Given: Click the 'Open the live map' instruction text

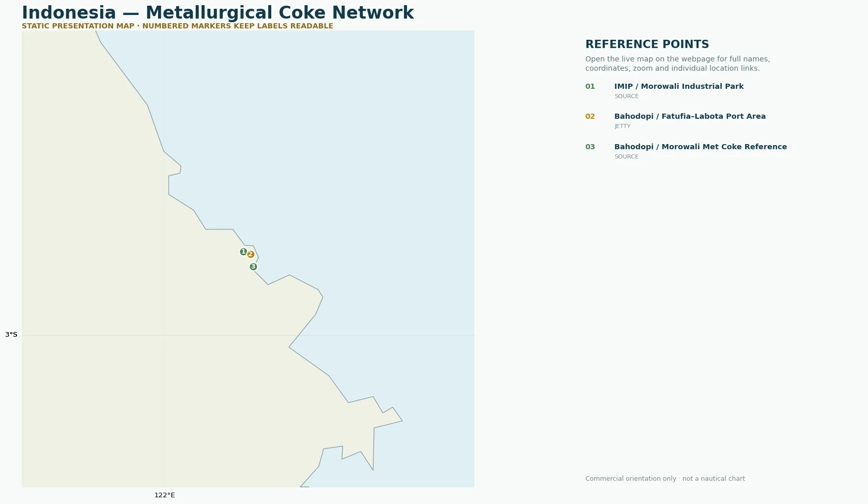Looking at the screenshot, I should 677,64.
